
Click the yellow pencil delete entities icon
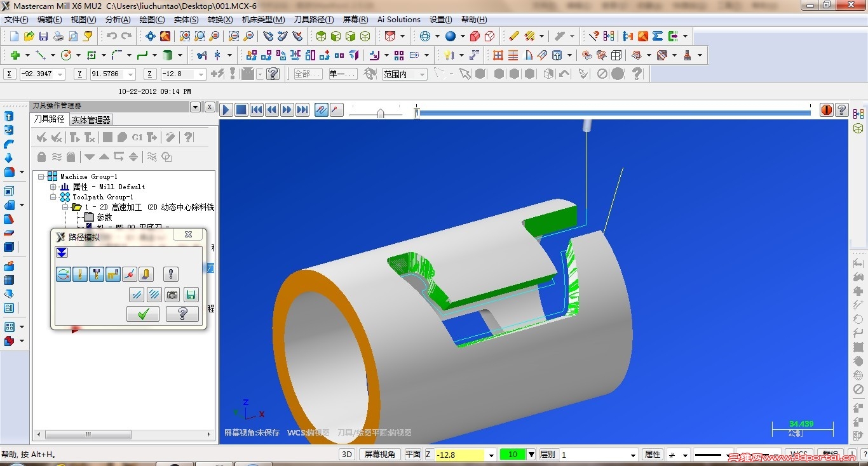pyautogui.click(x=514, y=36)
